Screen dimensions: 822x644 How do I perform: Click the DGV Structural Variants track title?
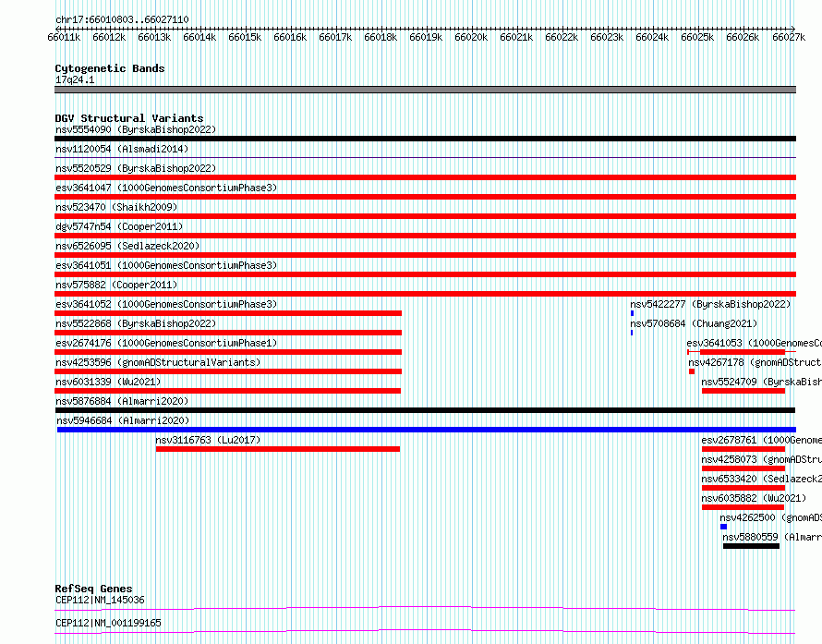129,118
